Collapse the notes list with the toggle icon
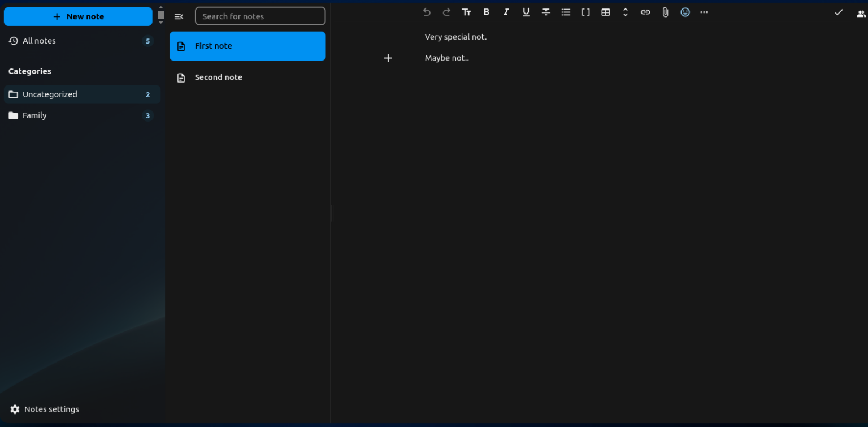Image resolution: width=868 pixels, height=427 pixels. pyautogui.click(x=179, y=16)
